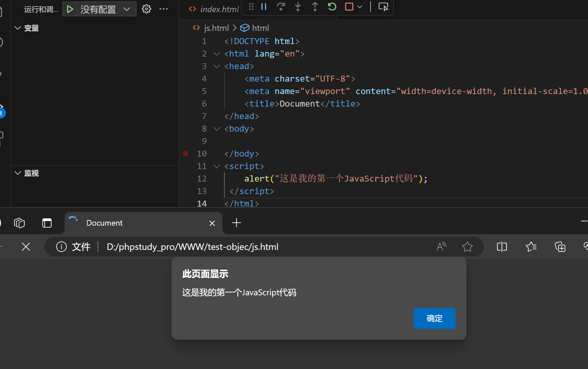588x369 pixels.
Task: Open browser collections icon
Action: click(x=560, y=247)
